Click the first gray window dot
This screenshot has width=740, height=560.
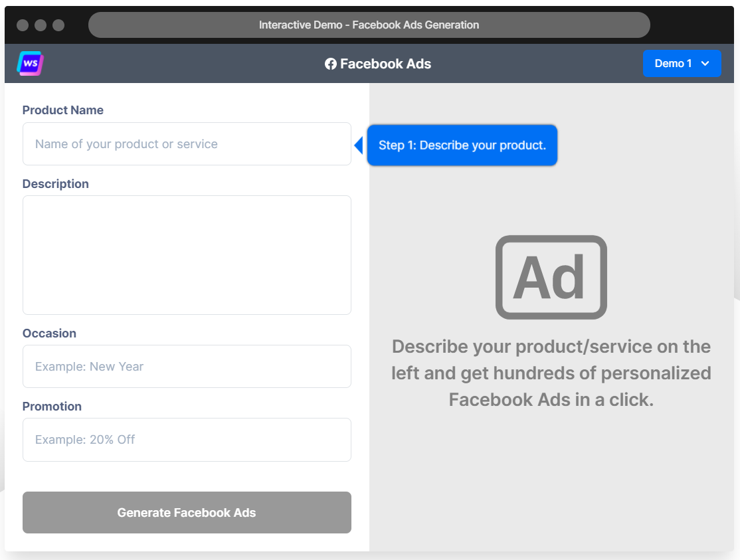[23, 25]
